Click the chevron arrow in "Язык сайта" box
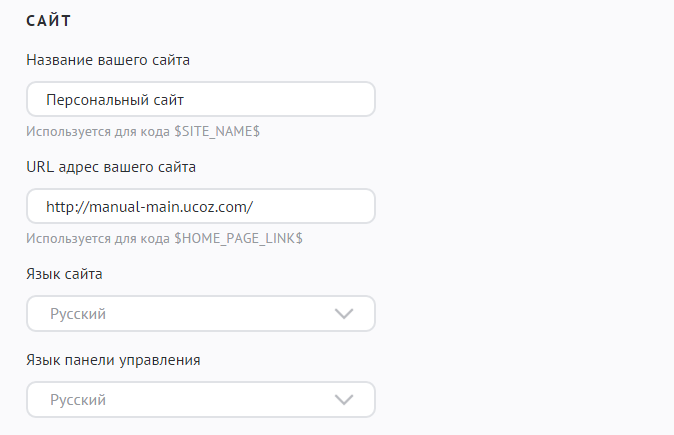 (x=344, y=314)
